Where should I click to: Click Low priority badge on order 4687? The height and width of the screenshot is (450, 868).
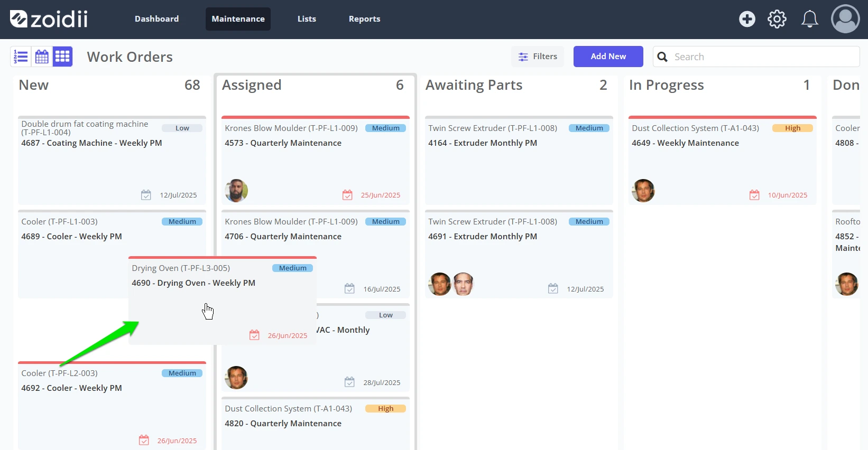(182, 128)
